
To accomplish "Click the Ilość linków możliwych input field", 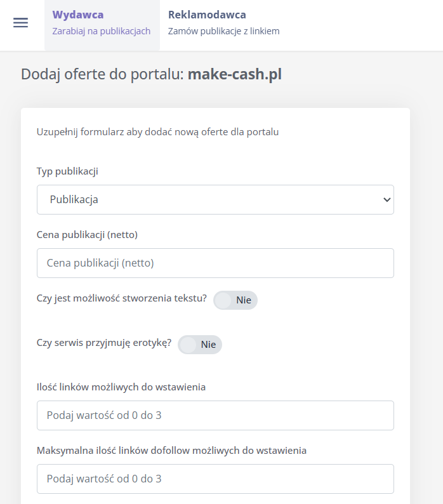I will click(215, 415).
